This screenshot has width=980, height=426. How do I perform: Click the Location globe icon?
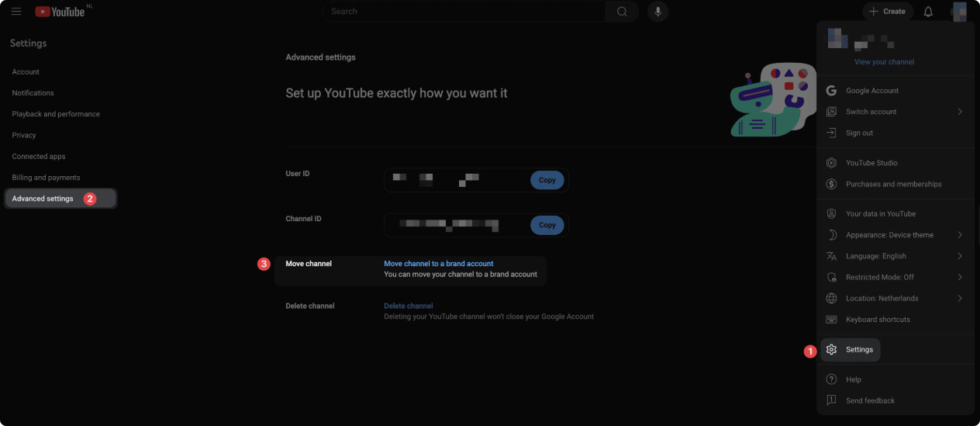[x=831, y=298]
